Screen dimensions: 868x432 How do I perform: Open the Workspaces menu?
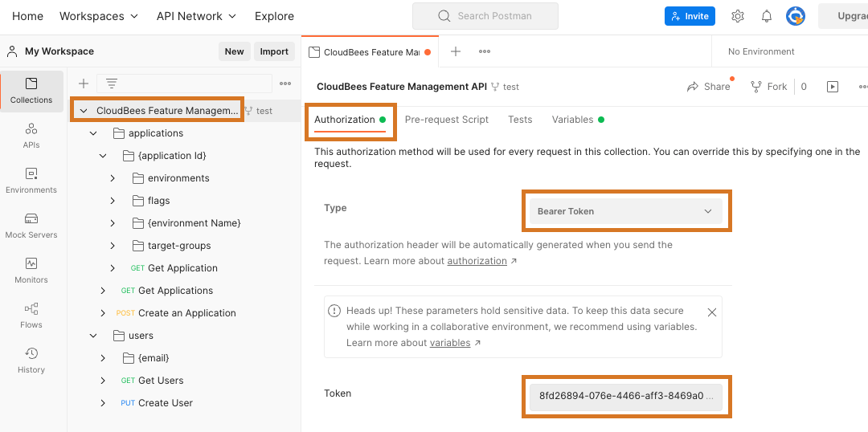tap(99, 16)
